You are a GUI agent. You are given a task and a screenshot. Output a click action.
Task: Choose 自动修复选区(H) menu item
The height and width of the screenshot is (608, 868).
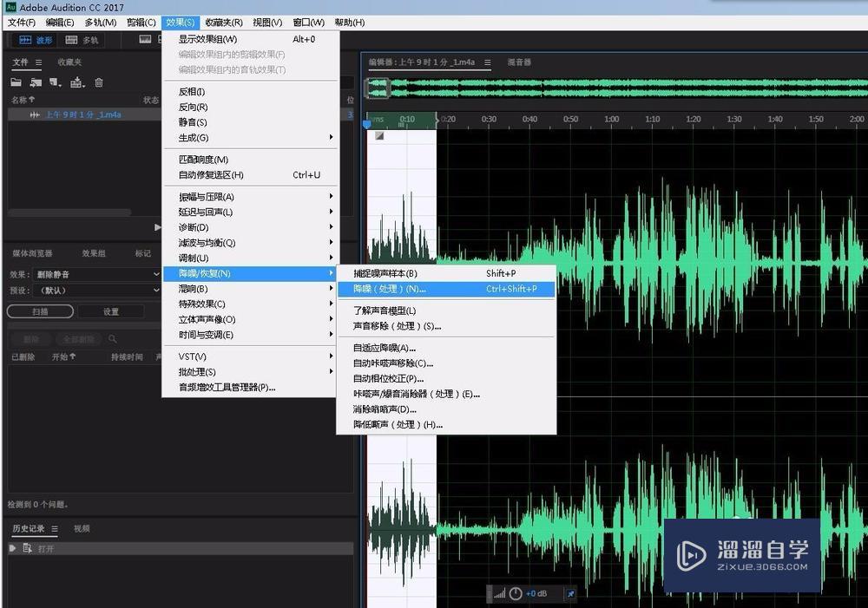251,175
